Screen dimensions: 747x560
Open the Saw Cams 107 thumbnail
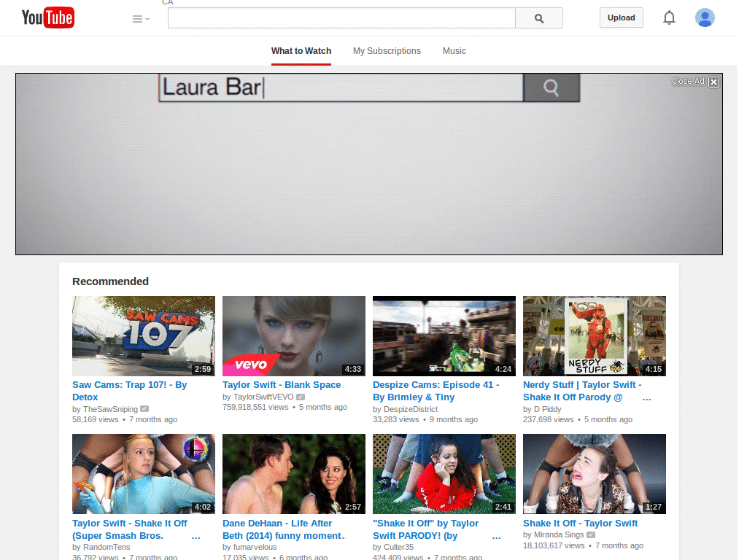pos(144,336)
